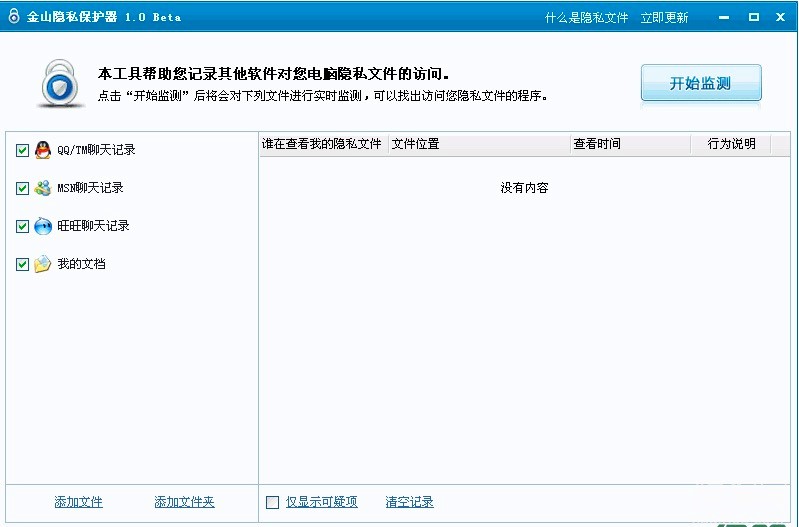This screenshot has width=799, height=527.
Task: Click the MSN chat records icon
Action: coord(42,188)
